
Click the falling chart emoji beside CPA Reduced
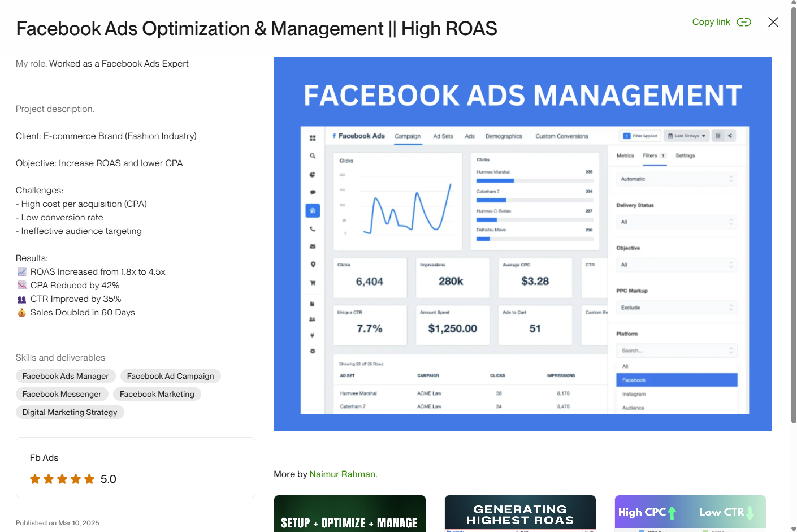tap(22, 286)
